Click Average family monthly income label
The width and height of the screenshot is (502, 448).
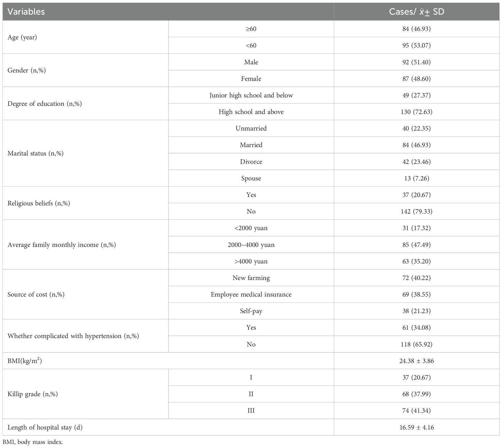(62, 245)
